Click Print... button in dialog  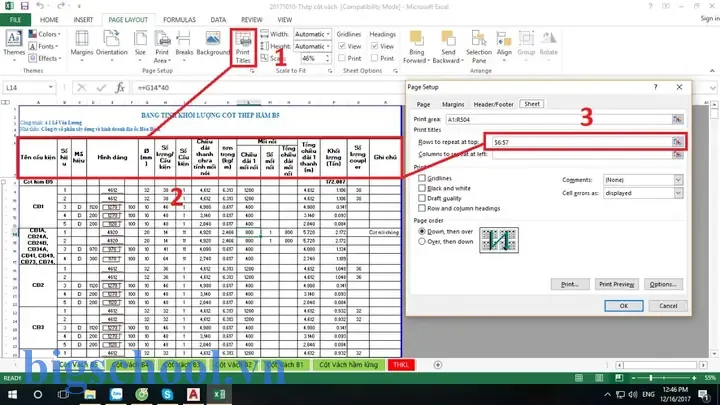570,284
